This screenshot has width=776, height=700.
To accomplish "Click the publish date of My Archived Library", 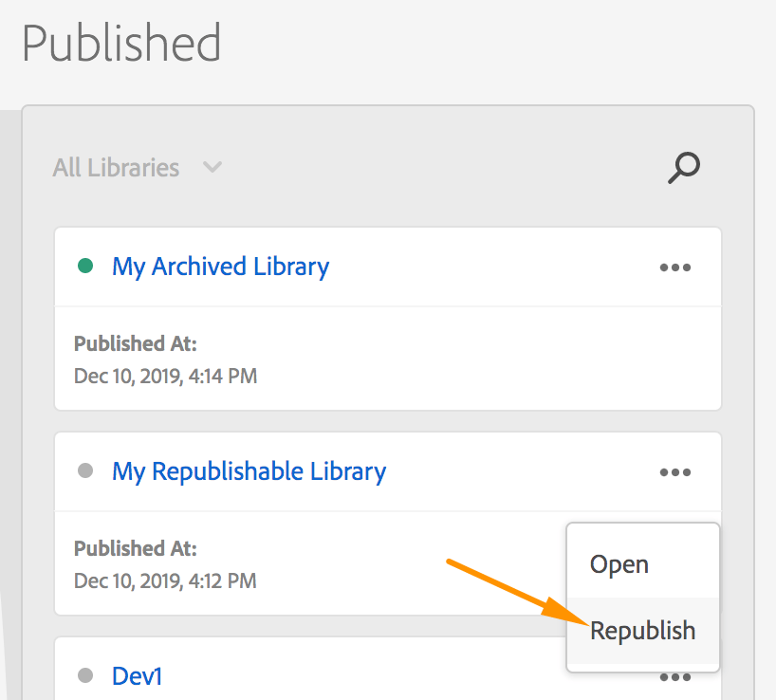I will pos(165,376).
